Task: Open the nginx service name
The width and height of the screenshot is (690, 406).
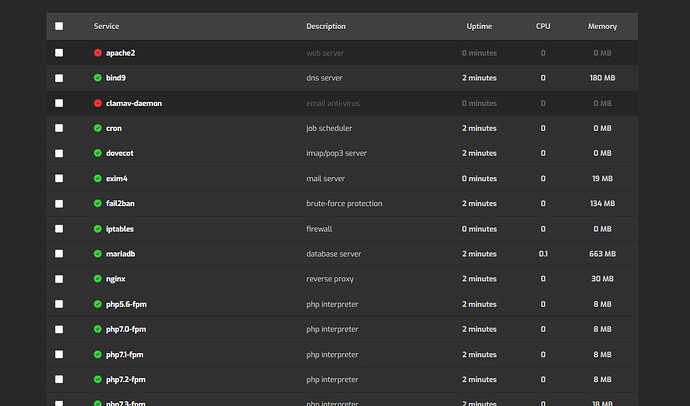Action: [116, 279]
